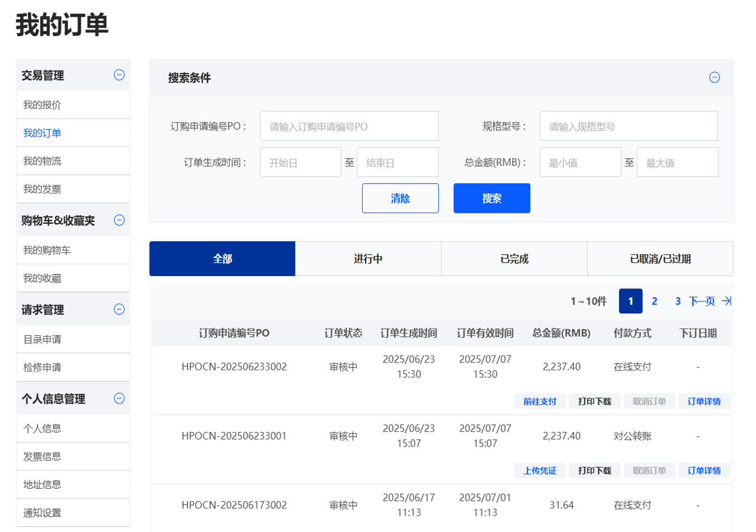The image size is (756, 532).
Task: Switch to the 已完成 tab
Action: (514, 259)
